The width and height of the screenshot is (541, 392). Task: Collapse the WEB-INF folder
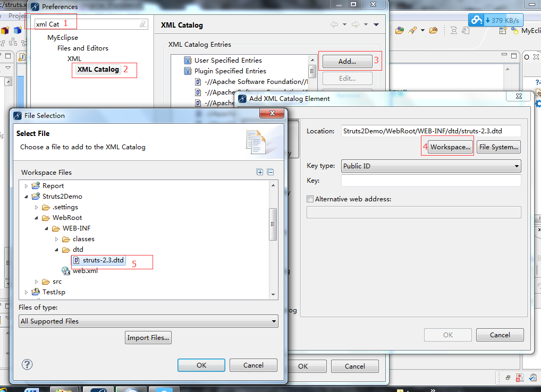click(46, 228)
